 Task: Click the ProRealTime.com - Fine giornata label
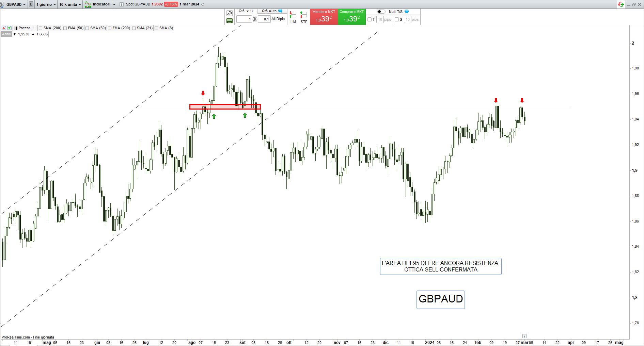pyautogui.click(x=28, y=337)
